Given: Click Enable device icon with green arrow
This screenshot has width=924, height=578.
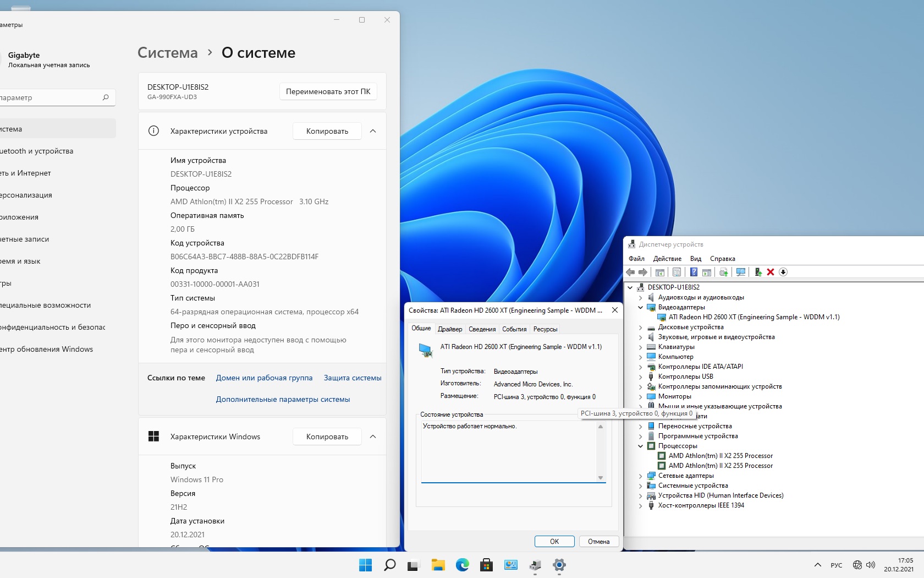Looking at the screenshot, I should coord(758,272).
